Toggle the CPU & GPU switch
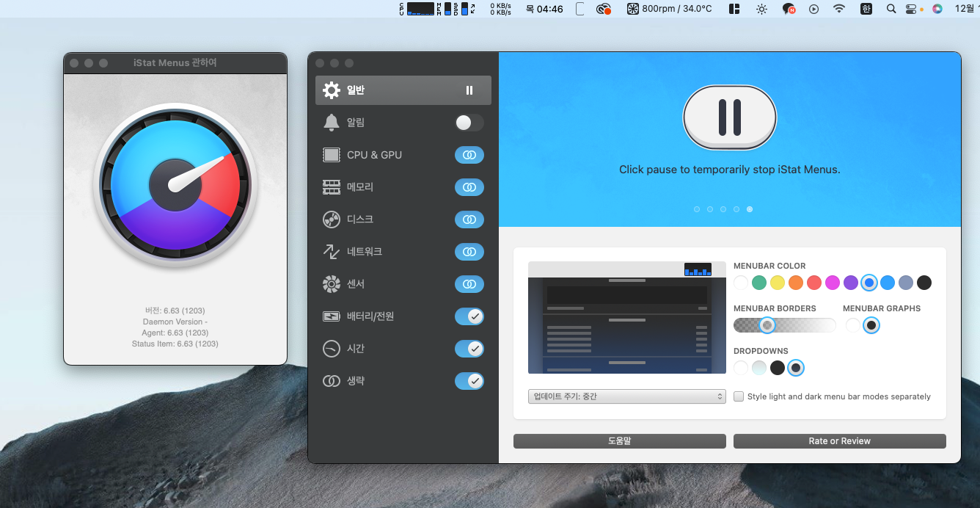 point(469,155)
